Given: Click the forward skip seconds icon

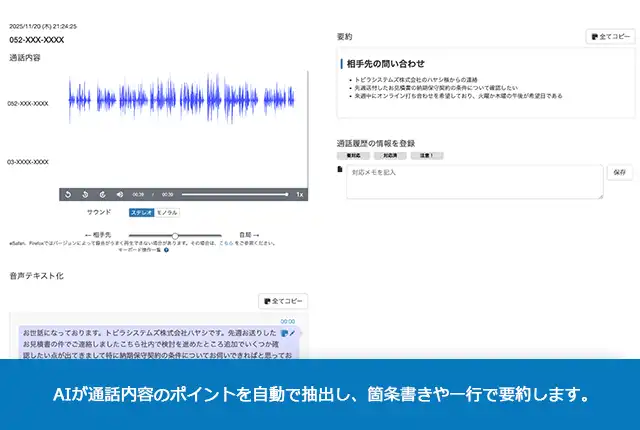Looking at the screenshot, I should pyautogui.click(x=103, y=194).
